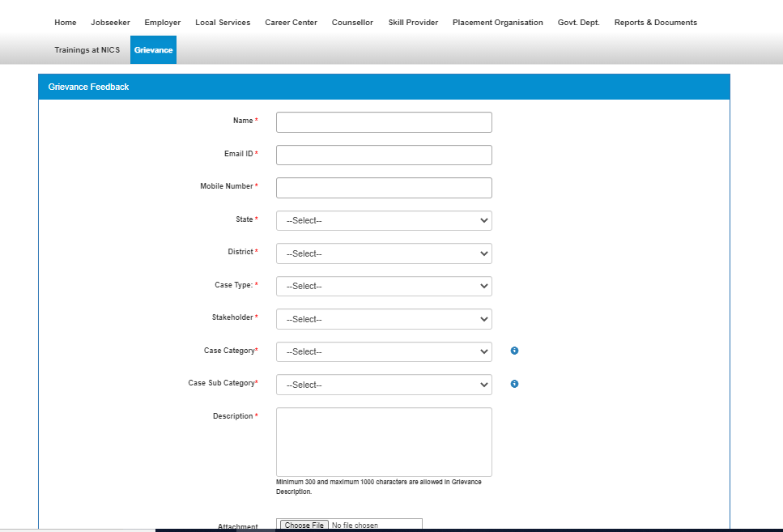Expand the District dropdown list
Image resolution: width=783 pixels, height=532 pixels.
click(x=384, y=253)
